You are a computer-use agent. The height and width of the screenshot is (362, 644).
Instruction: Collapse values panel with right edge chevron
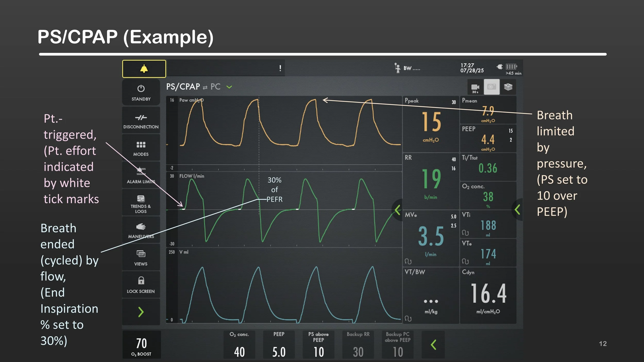pyautogui.click(x=517, y=210)
